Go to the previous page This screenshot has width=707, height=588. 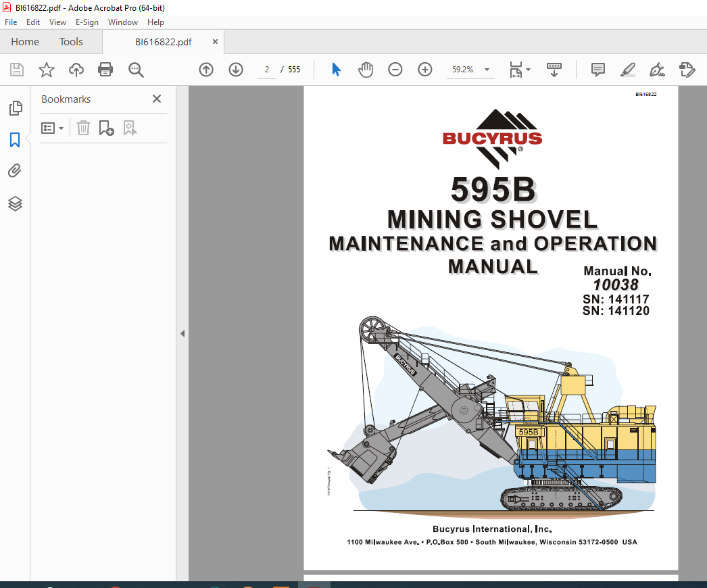[206, 70]
